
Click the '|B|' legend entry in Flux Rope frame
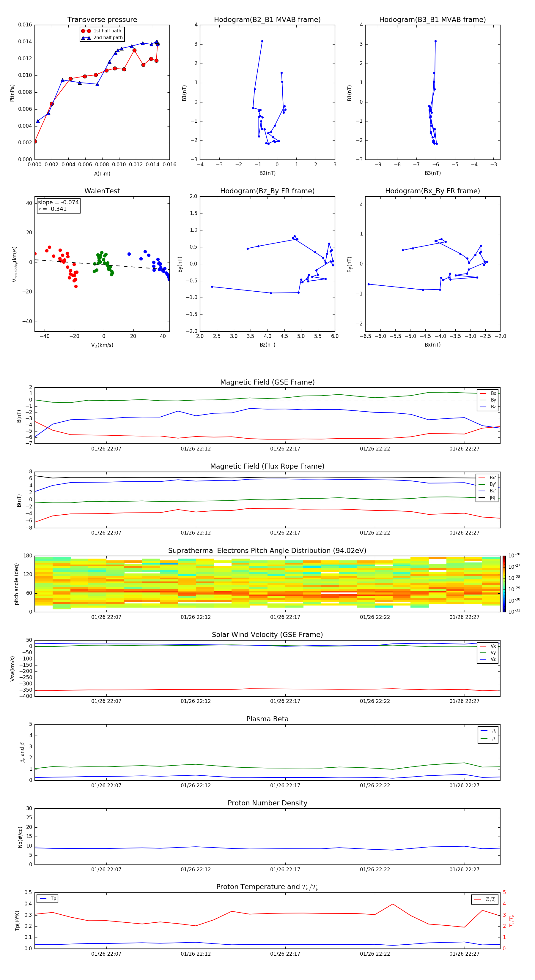(487, 498)
